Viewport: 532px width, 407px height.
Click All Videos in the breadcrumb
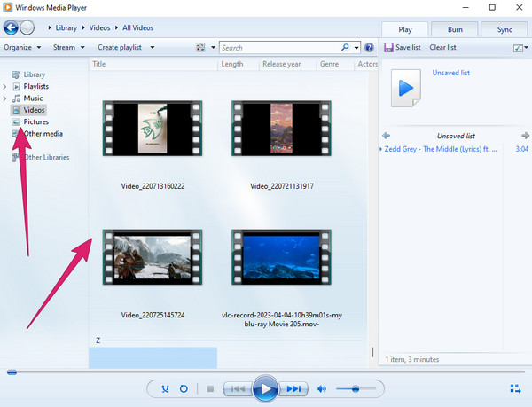point(137,27)
